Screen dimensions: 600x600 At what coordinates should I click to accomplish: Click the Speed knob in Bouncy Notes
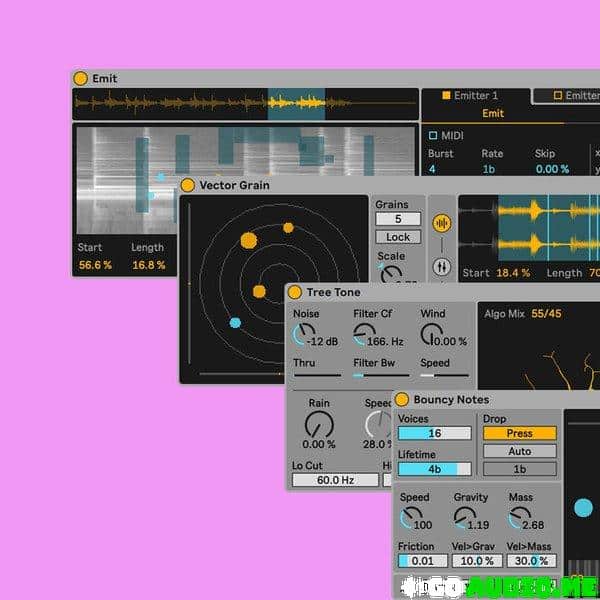411,518
